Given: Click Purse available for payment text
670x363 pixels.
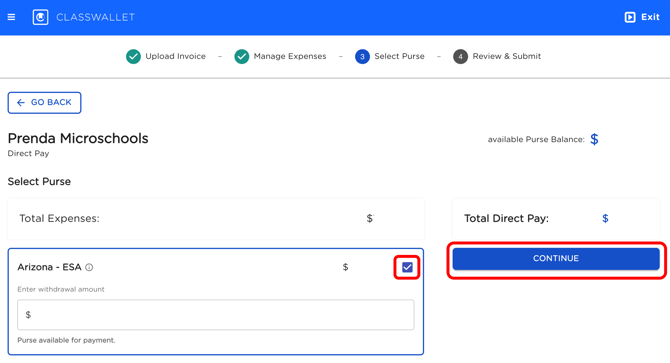Looking at the screenshot, I should click(x=66, y=340).
